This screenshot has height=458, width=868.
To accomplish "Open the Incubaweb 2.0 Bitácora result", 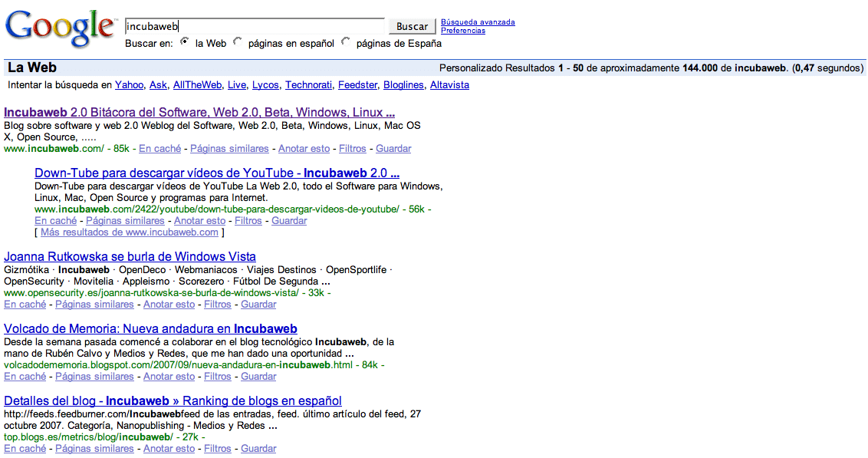I will (199, 113).
